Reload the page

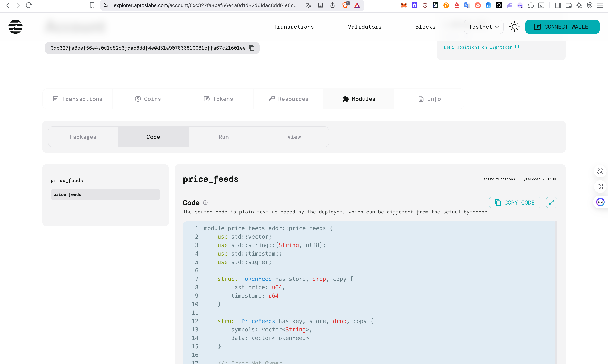pyautogui.click(x=29, y=5)
